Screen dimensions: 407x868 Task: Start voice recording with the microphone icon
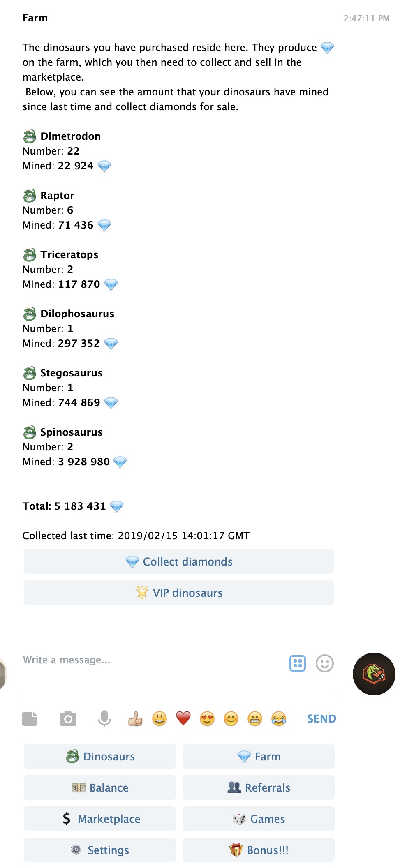pos(104,718)
